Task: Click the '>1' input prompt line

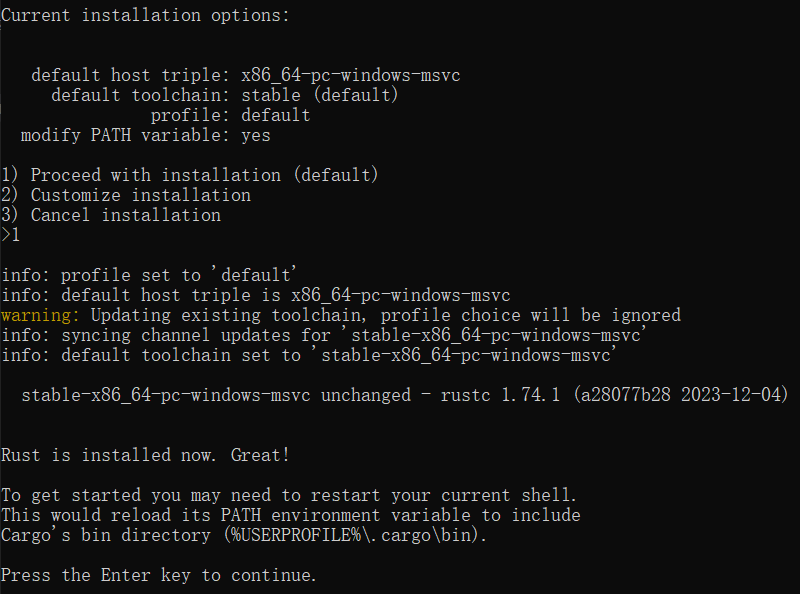Action: pyautogui.click(x=11, y=235)
